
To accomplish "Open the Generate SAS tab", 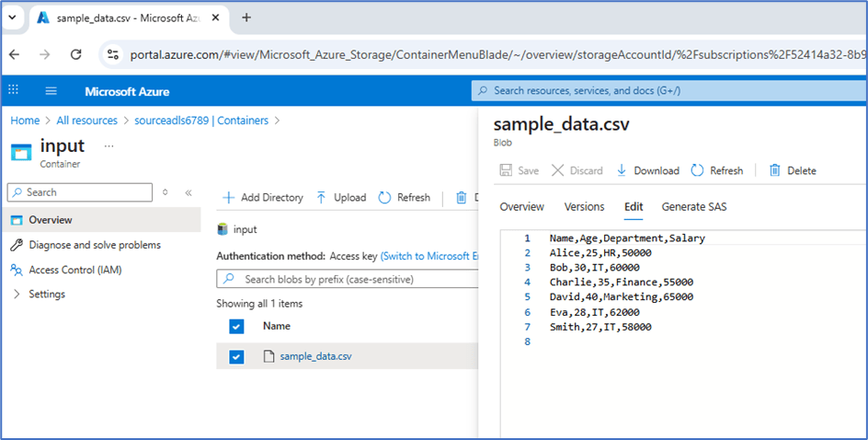I will click(693, 207).
